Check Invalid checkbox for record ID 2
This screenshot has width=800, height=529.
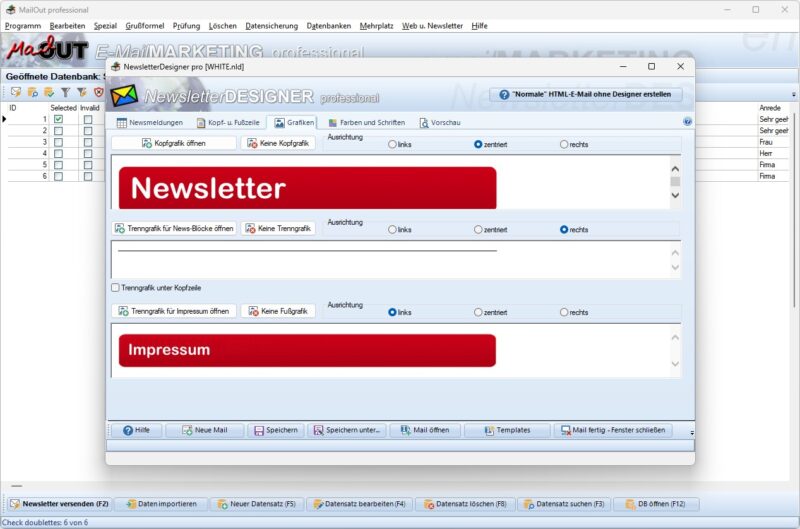point(88,131)
